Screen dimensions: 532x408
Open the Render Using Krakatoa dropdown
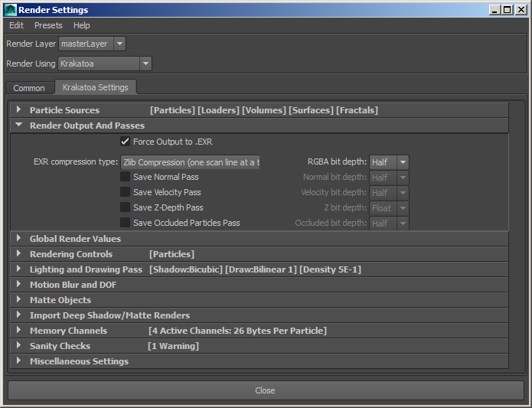[x=105, y=64]
